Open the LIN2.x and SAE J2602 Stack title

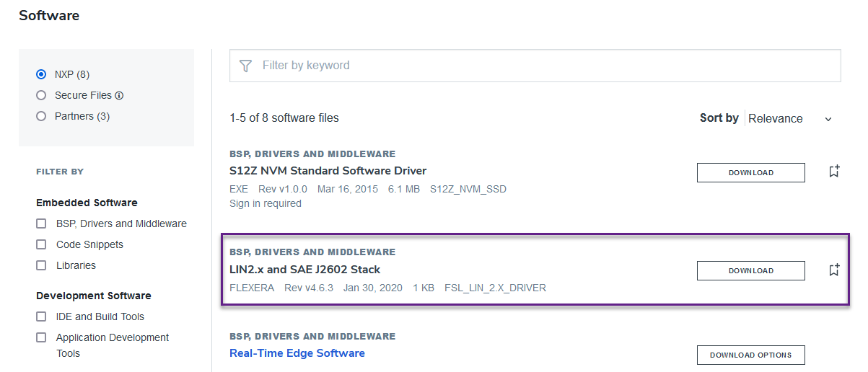tap(304, 270)
